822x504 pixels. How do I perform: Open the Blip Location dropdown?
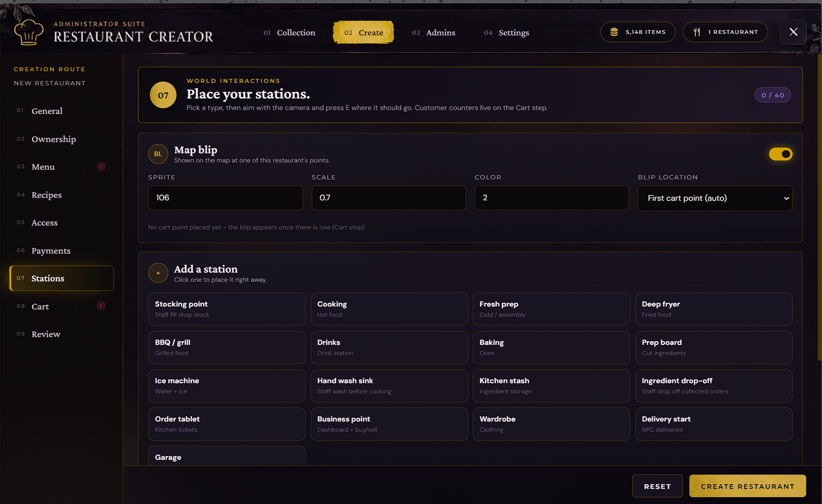point(715,198)
